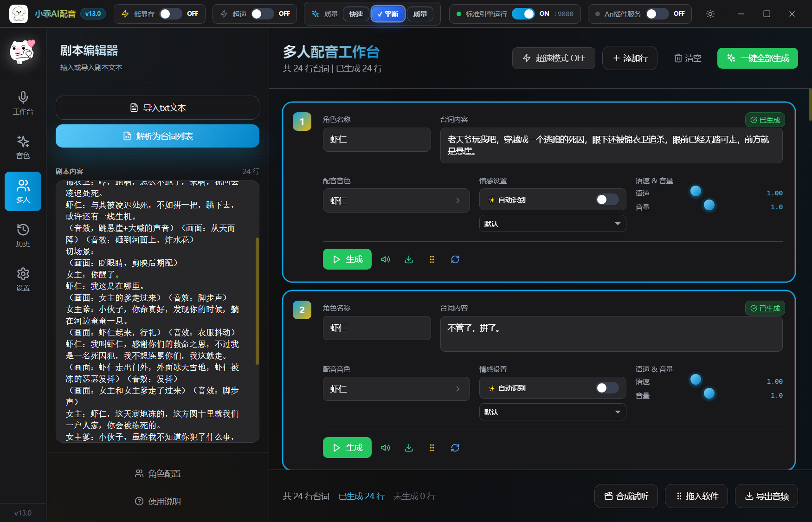Click drag handle dots icon in line 2

coord(432,448)
